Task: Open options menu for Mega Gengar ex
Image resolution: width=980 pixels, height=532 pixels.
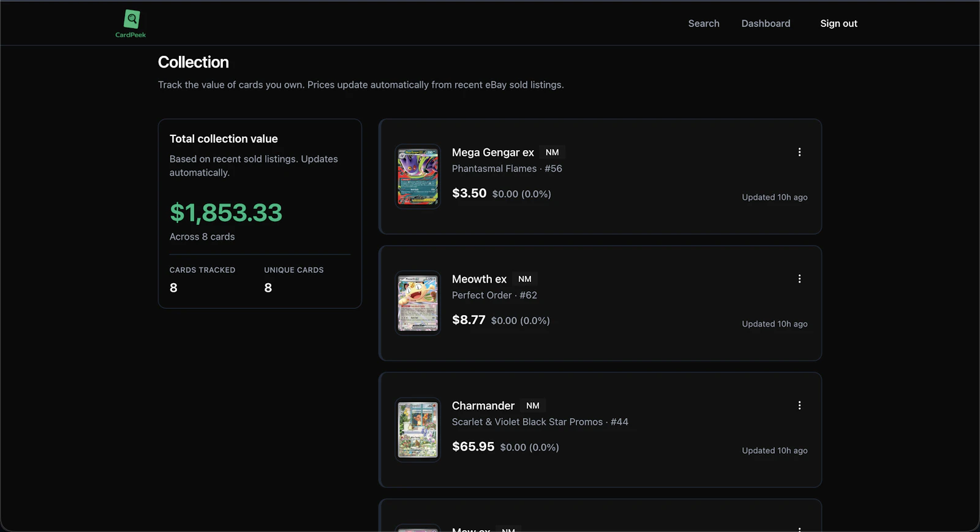Action: click(x=799, y=152)
